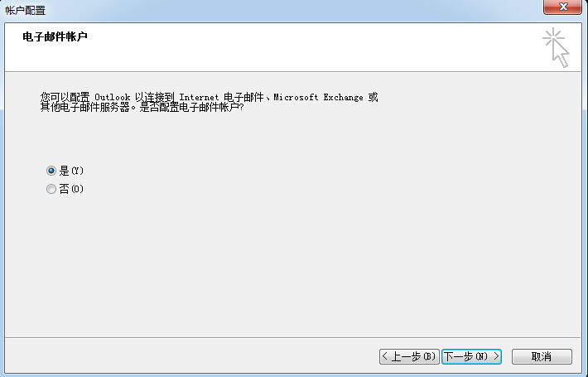Viewport: 588px width, 377px height.
Task: Go back with the 上一步(B) button
Action: coord(408,356)
